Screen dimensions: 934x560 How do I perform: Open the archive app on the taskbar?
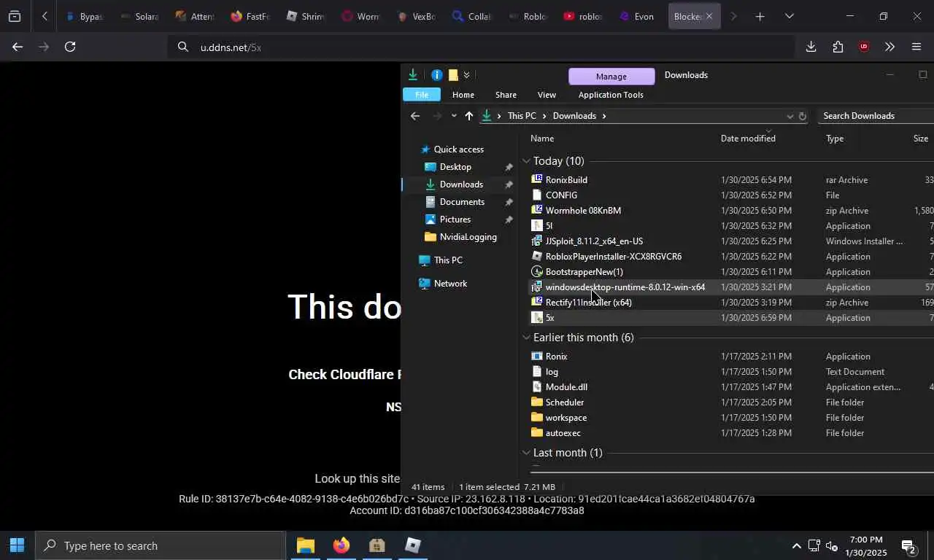coord(377,545)
